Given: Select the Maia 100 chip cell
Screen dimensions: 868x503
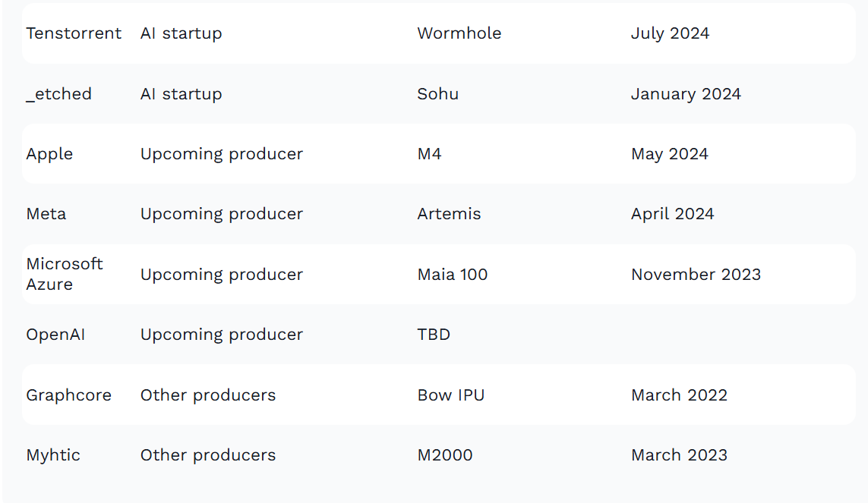Looking at the screenshot, I should [453, 275].
